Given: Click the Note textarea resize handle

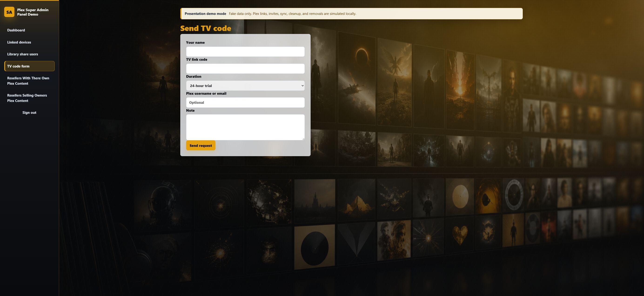Looking at the screenshot, I should point(303,139).
